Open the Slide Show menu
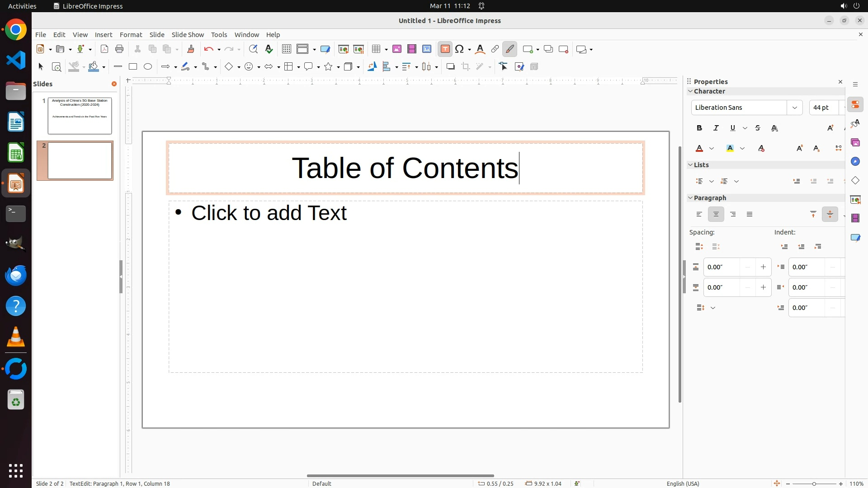 click(x=188, y=35)
